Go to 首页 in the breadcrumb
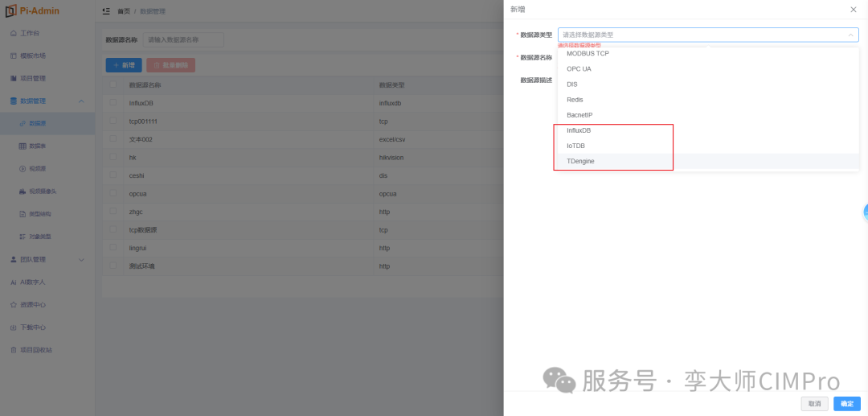 tap(124, 11)
